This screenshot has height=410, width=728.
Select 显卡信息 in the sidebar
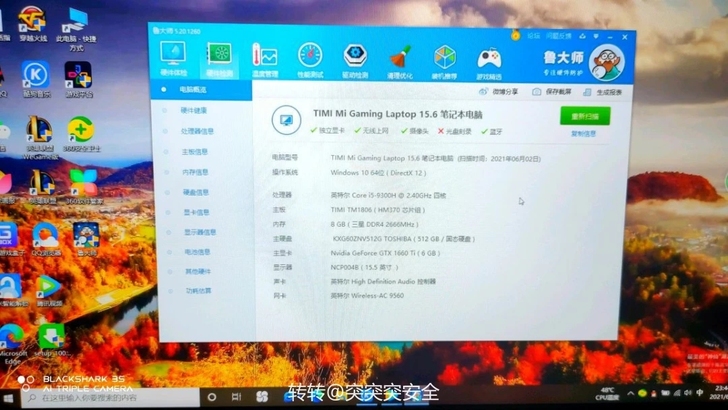coord(196,213)
